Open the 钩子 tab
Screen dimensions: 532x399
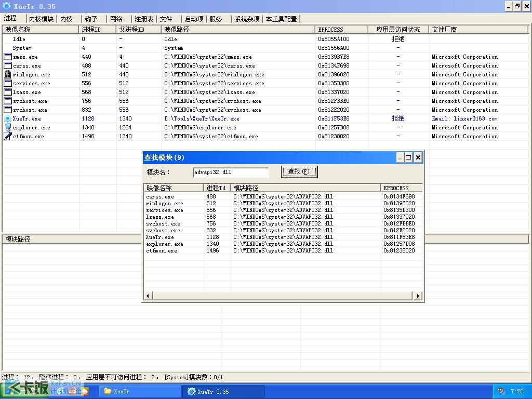tap(91, 19)
